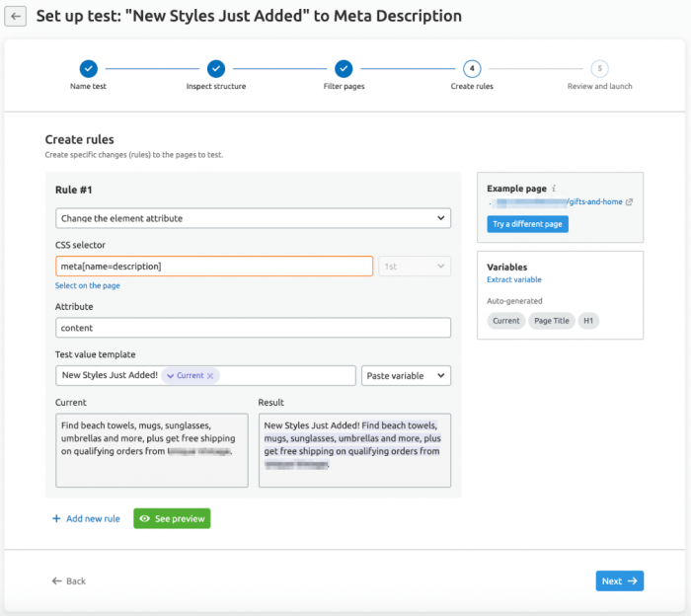Open example page via external link icon
The image size is (691, 616).
click(630, 201)
